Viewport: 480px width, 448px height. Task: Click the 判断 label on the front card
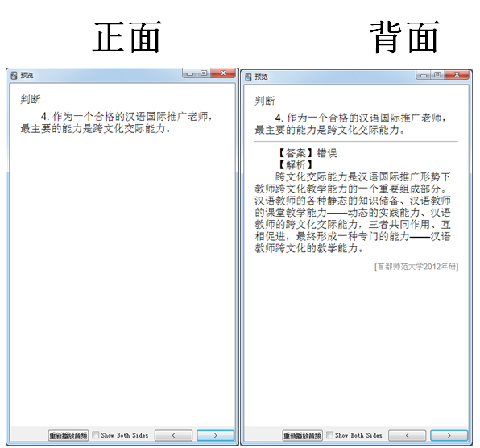31,99
